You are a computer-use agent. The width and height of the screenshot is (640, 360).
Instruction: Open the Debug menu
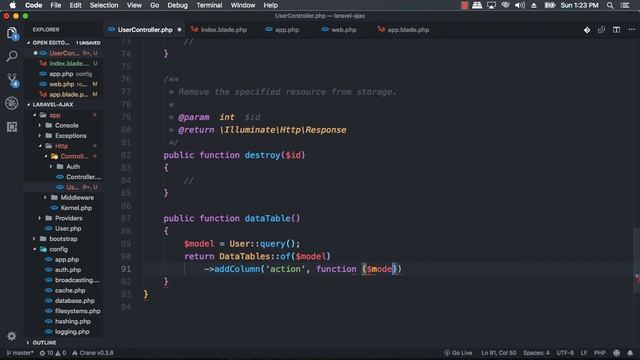coord(177,5)
